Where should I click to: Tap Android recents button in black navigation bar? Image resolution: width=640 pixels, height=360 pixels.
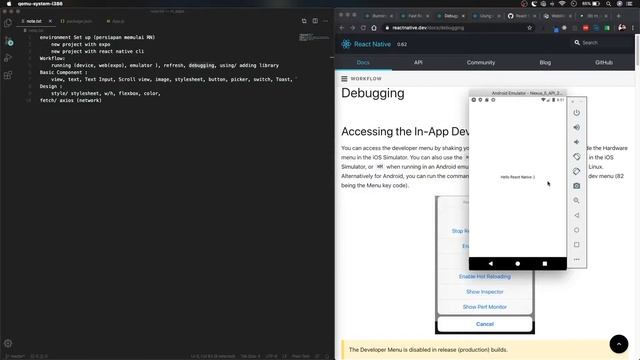pyautogui.click(x=544, y=264)
